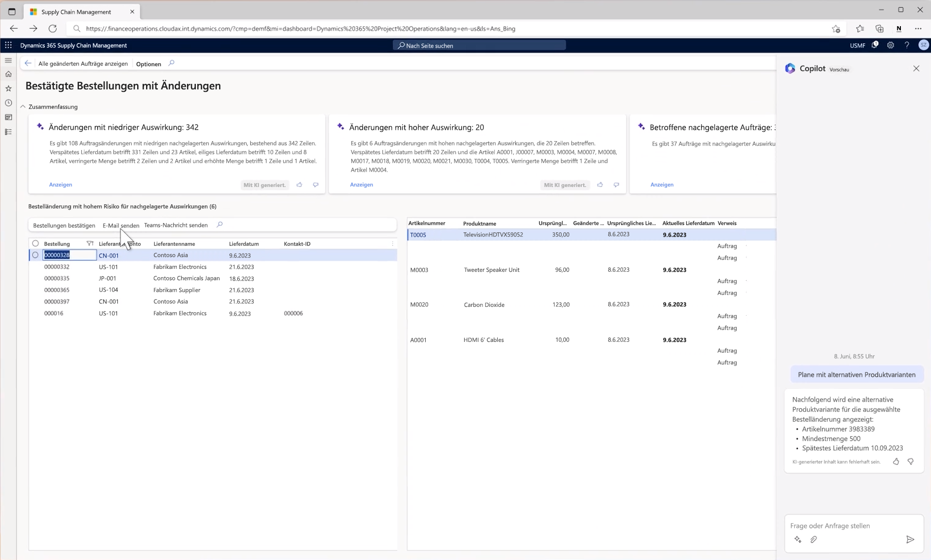This screenshot has width=931, height=560.
Task: Sort by Lieferdatum column header
Action: [244, 244]
